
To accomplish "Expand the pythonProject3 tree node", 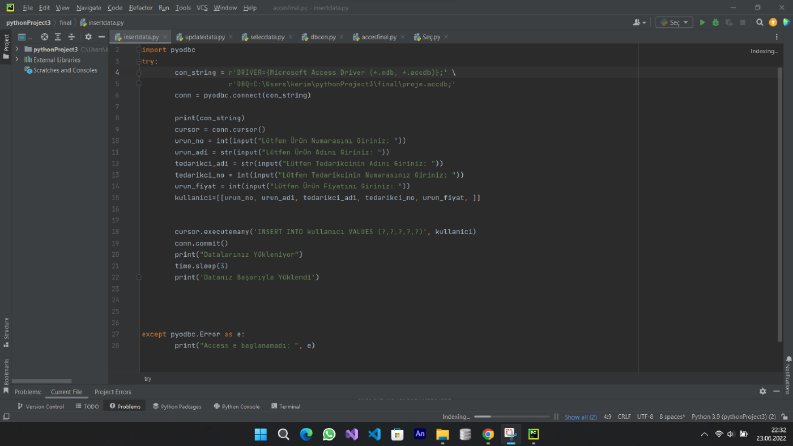I will coord(17,50).
